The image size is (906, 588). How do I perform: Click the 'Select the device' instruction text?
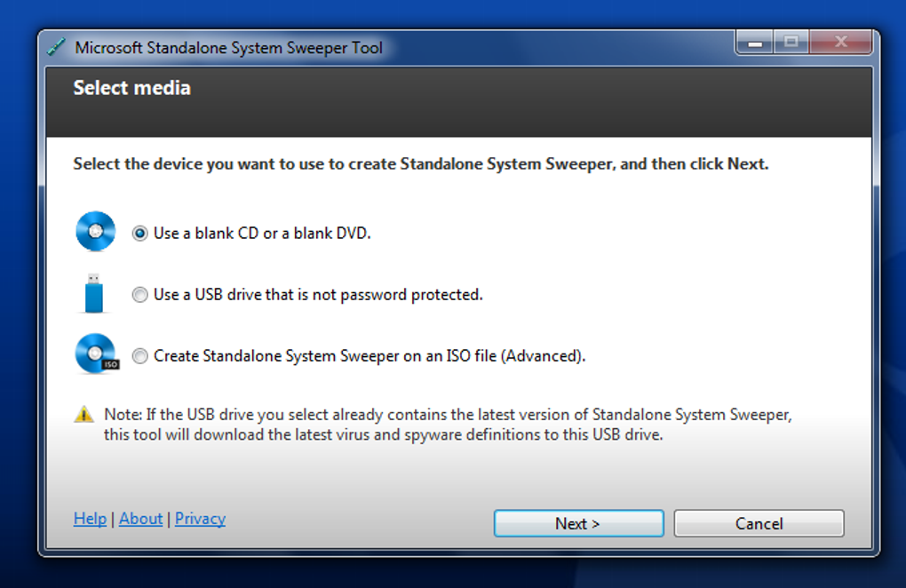pyautogui.click(x=420, y=164)
